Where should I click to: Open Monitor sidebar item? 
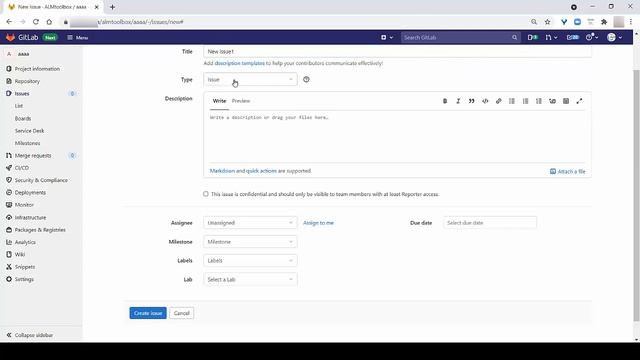(24, 205)
